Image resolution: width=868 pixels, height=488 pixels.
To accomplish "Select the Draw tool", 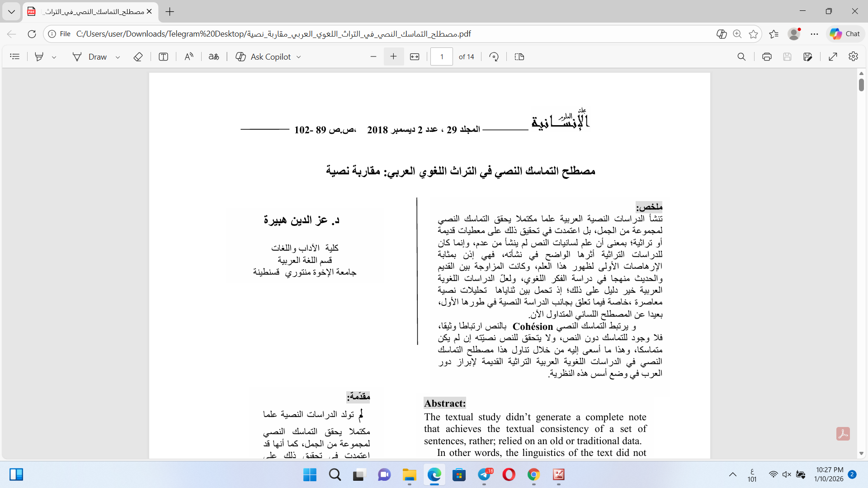I will point(90,56).
